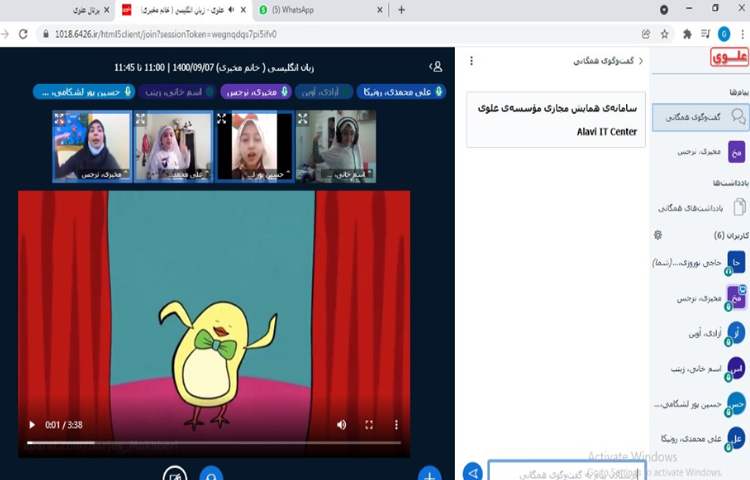The width and height of the screenshot is (750, 480).
Task: Toggle the user list panel icon
Action: click(436, 67)
